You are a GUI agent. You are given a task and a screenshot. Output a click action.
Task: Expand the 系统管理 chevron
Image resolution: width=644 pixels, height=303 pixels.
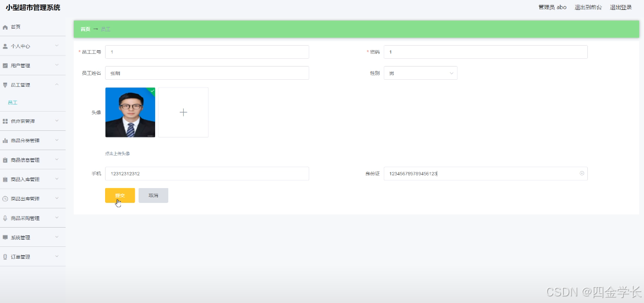point(57,237)
